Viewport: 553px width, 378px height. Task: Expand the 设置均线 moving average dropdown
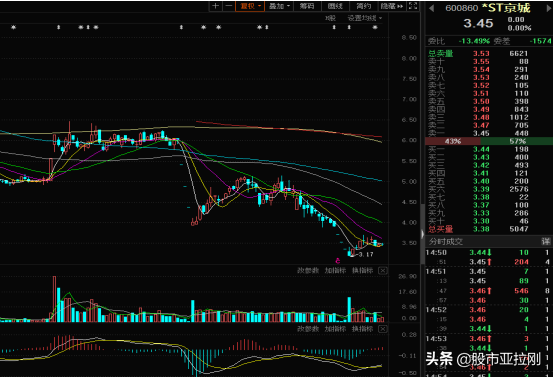[x=364, y=18]
